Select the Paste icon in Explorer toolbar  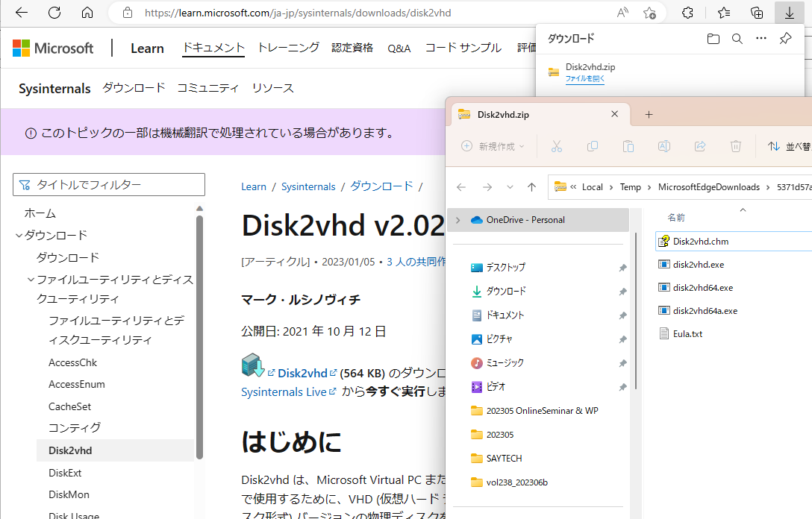(x=628, y=145)
